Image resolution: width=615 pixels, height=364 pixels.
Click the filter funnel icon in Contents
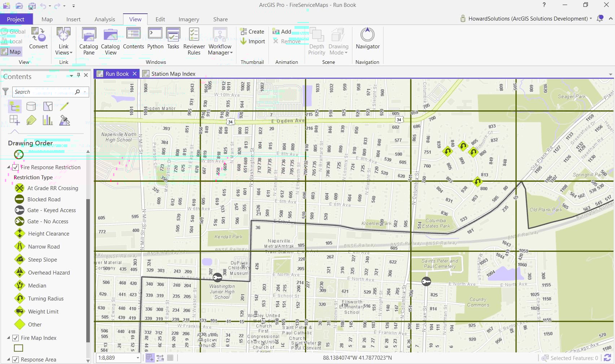tap(5, 92)
